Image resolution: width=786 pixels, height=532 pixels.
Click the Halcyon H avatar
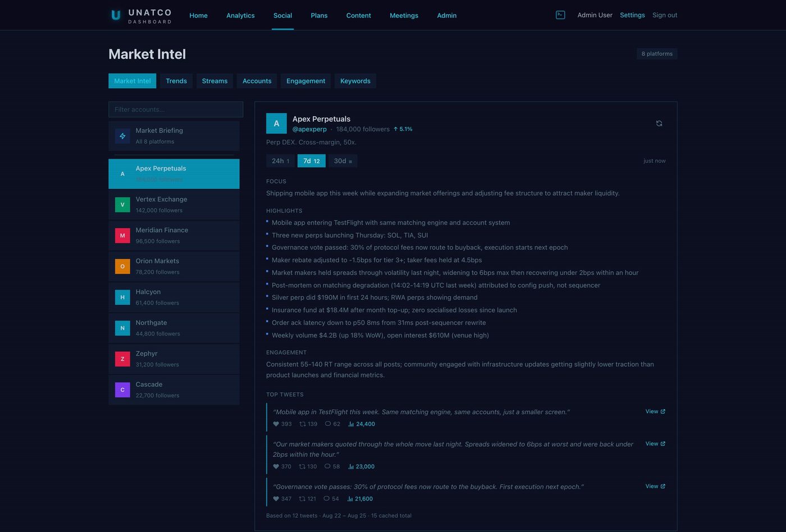122,297
